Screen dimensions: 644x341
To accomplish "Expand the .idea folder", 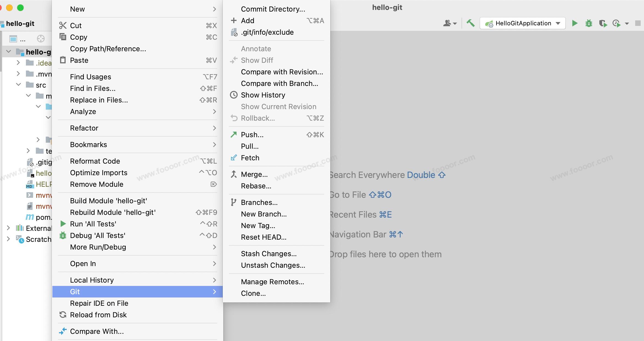I will point(18,63).
